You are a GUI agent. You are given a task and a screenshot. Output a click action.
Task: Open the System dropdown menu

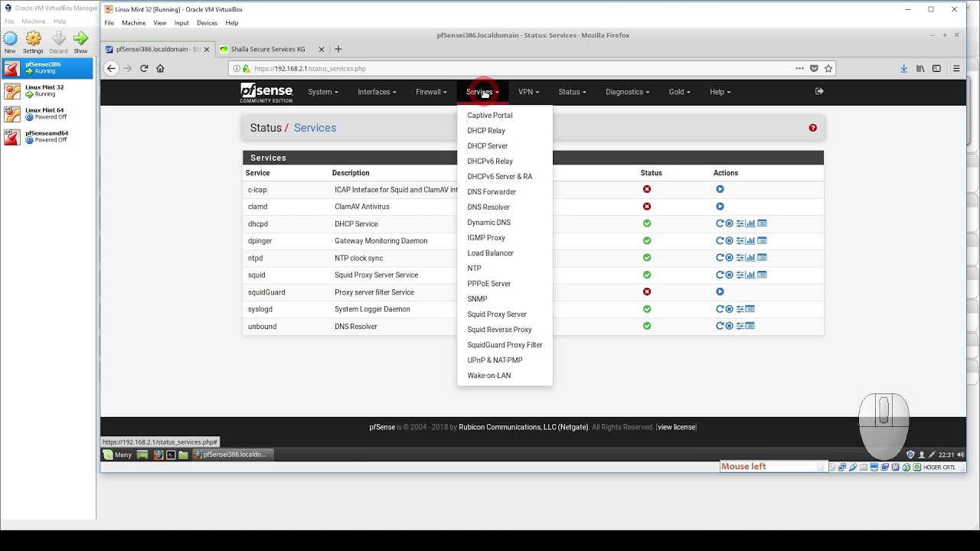(323, 92)
